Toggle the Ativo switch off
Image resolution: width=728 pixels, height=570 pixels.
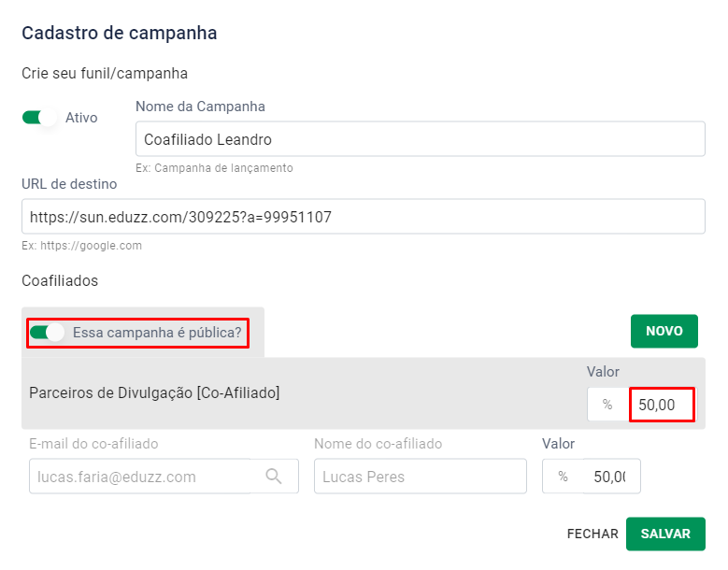(x=41, y=118)
